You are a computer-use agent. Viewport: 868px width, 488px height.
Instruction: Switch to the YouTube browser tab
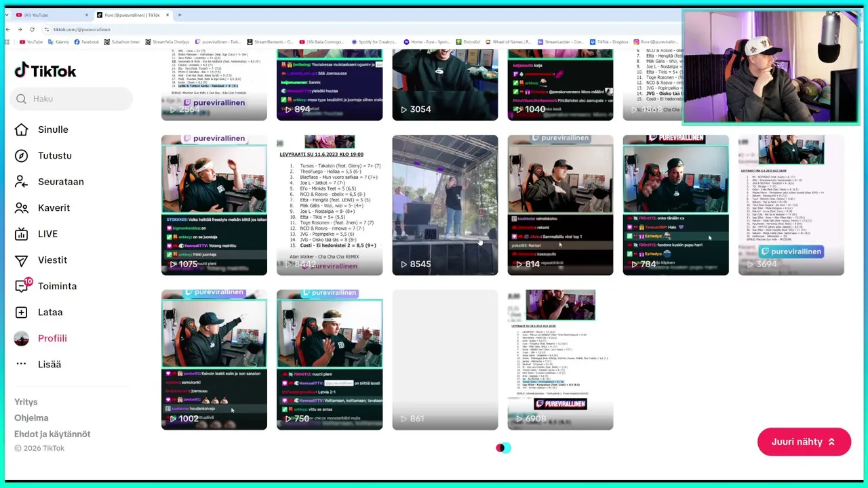click(52, 15)
